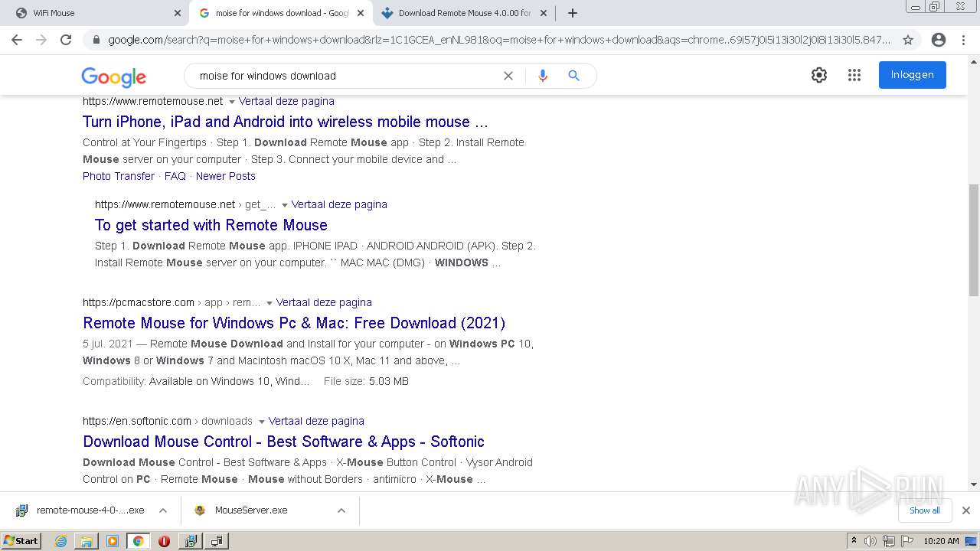Translate the en.softonic.com result page
This screenshot has height=551, width=980.
316,421
